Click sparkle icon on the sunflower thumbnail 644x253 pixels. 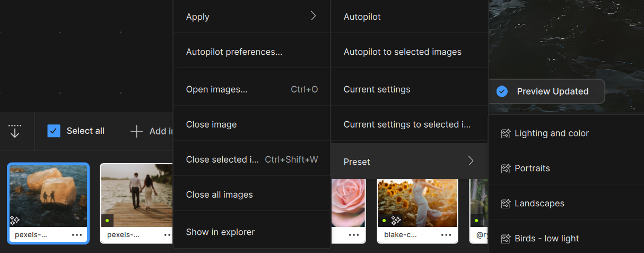(x=396, y=220)
